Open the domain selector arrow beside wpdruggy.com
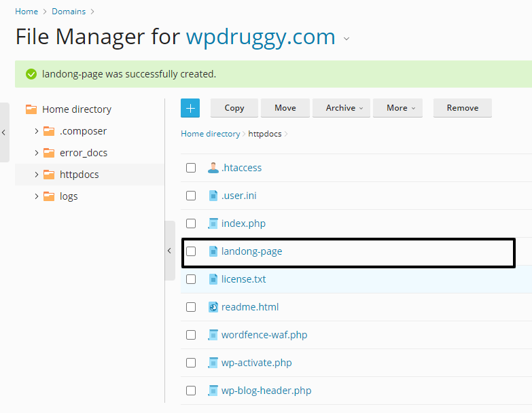The width and height of the screenshot is (532, 413). [347, 39]
